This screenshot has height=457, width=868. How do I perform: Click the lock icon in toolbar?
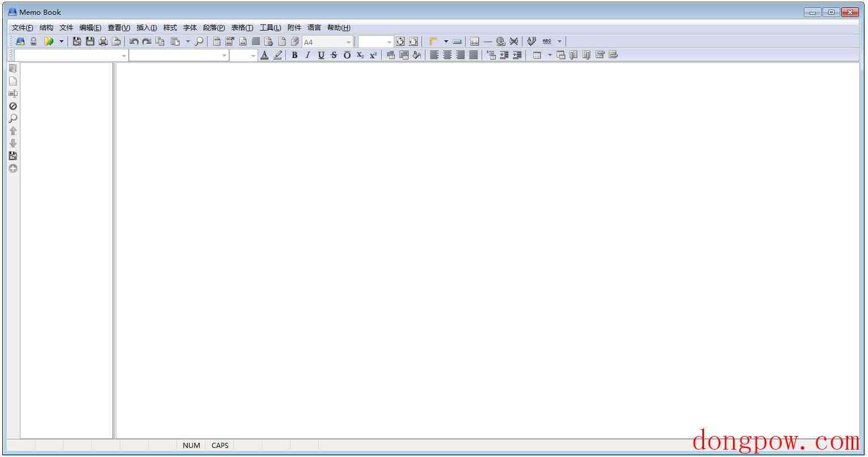point(33,41)
